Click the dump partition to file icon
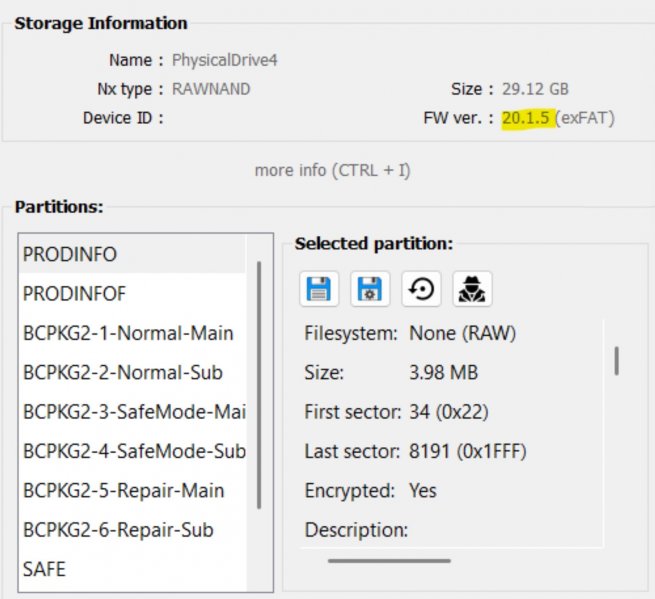This screenshot has width=655, height=599. [319, 289]
